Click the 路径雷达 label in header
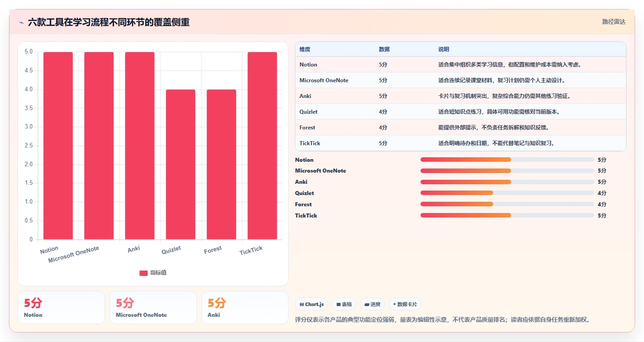Screen dimensions: 644x342 [x=613, y=22]
